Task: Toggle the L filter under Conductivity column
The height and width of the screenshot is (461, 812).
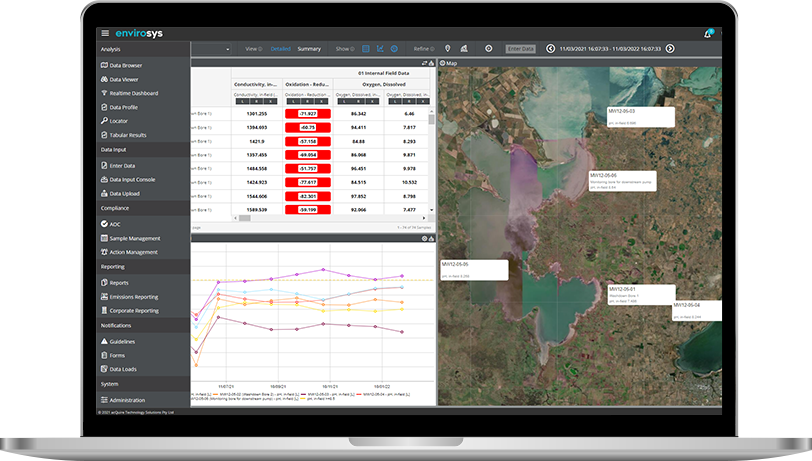Action: 240,101
